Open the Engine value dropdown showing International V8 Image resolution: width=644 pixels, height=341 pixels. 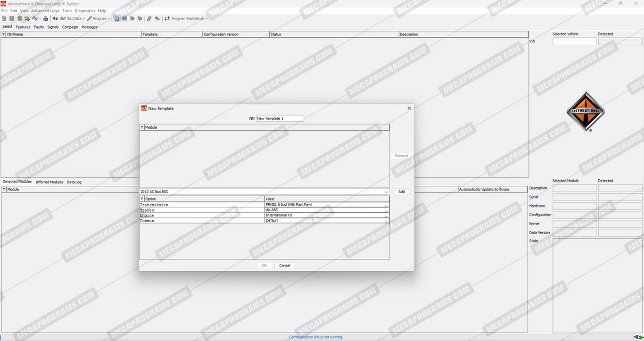[x=386, y=216]
